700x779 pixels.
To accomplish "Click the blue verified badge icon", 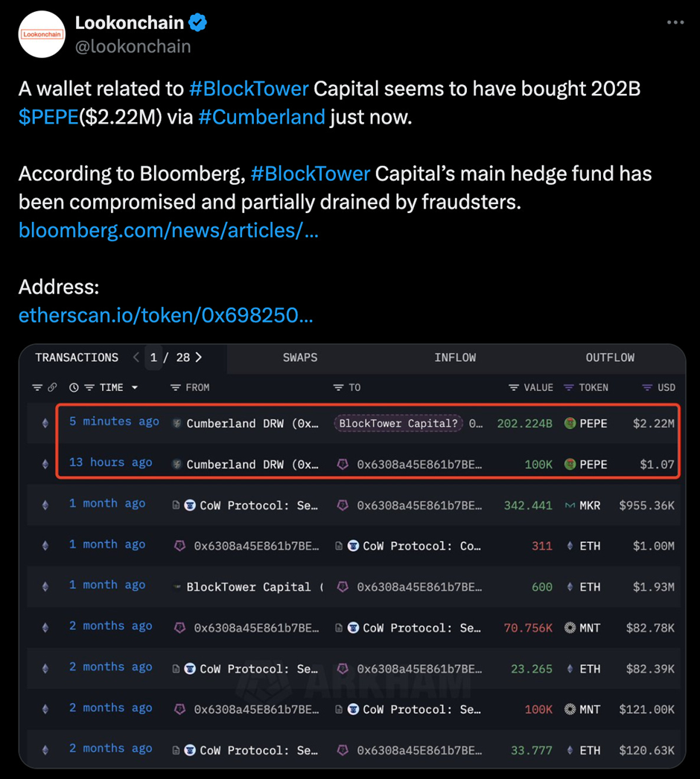I will pos(197,23).
